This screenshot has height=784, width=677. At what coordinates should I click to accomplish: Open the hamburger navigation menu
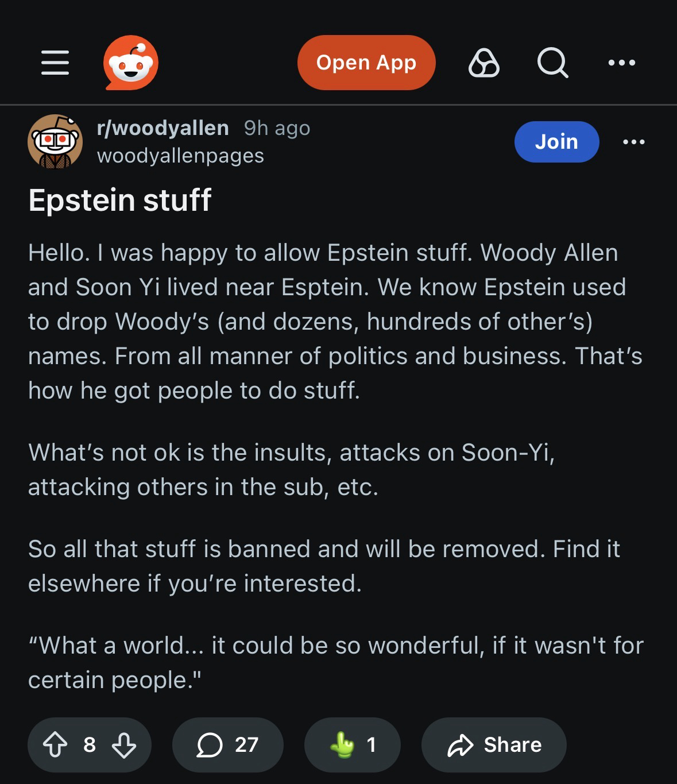(55, 63)
